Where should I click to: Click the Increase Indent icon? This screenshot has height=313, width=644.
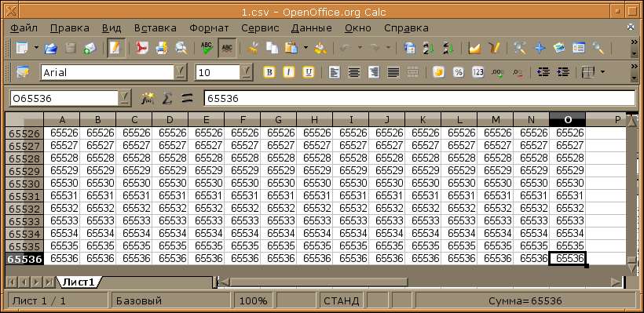click(x=562, y=73)
